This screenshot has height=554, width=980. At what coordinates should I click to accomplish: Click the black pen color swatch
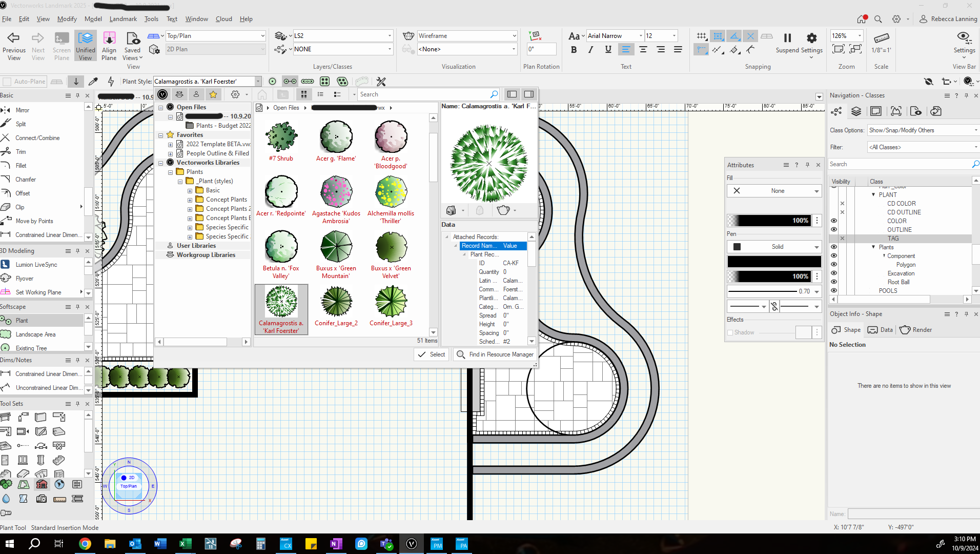[x=774, y=261]
